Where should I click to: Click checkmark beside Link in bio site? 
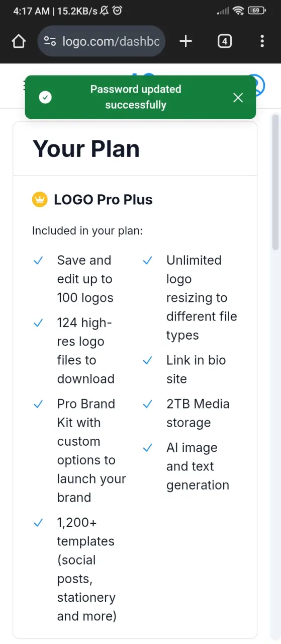tap(147, 360)
